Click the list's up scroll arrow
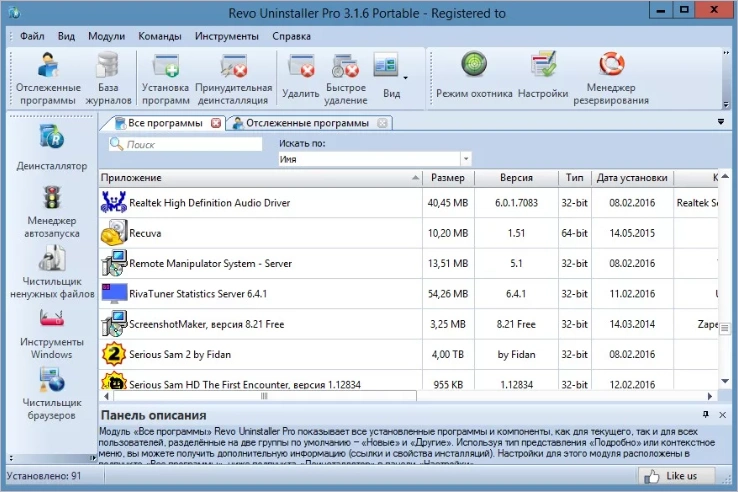 pyautogui.click(x=725, y=176)
